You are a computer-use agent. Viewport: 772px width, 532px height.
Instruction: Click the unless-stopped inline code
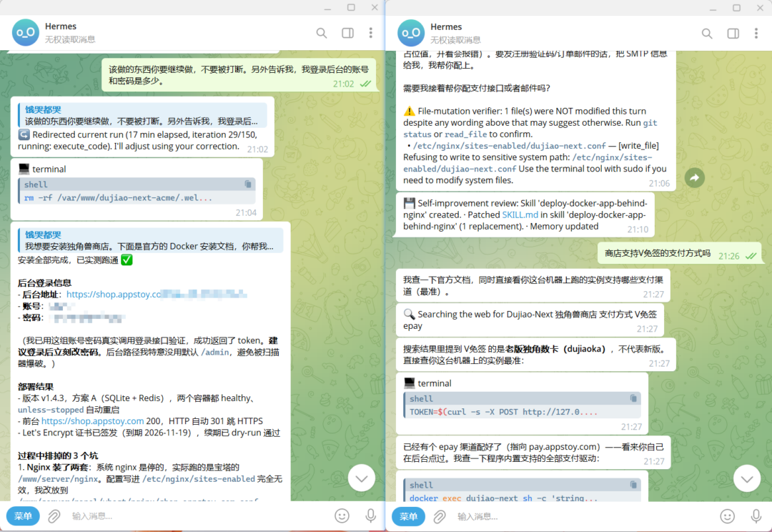tap(51, 410)
